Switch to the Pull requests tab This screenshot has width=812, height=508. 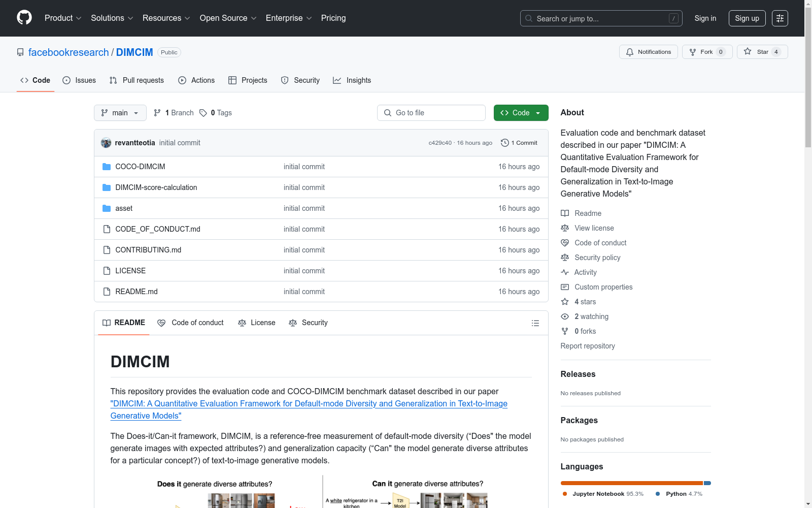137,80
